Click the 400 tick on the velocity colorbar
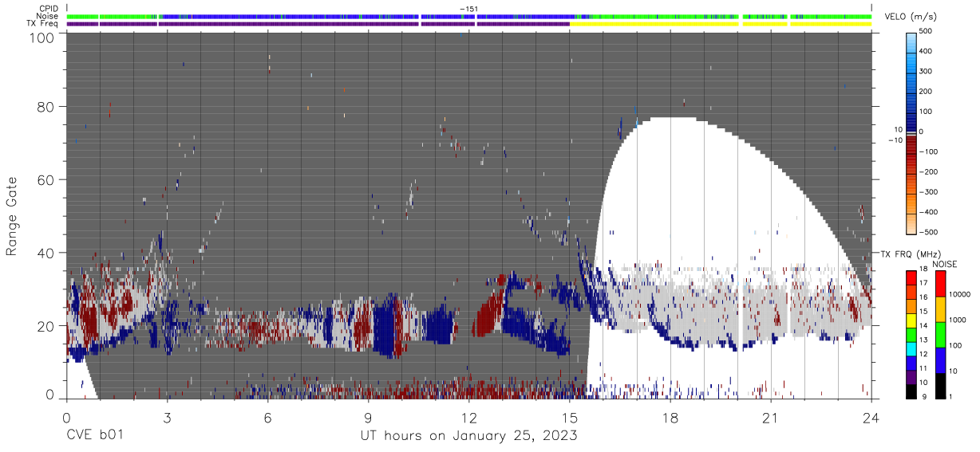This screenshot has height=452, width=980. 927,51
